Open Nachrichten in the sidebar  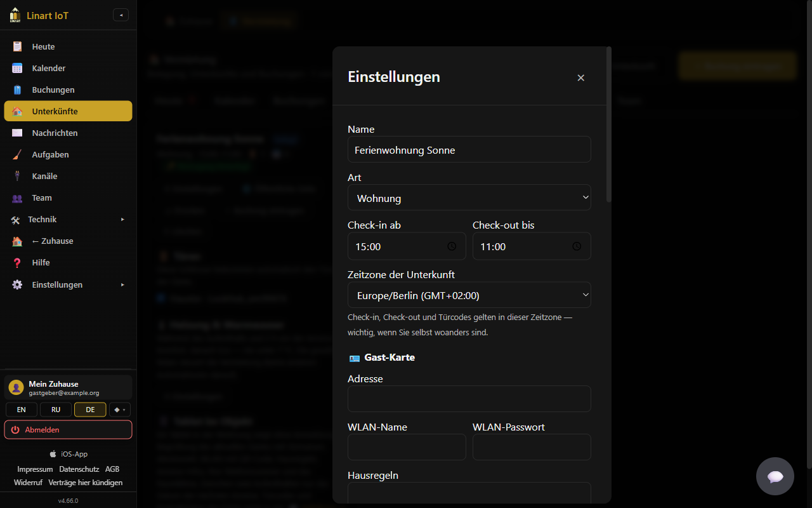(x=69, y=133)
